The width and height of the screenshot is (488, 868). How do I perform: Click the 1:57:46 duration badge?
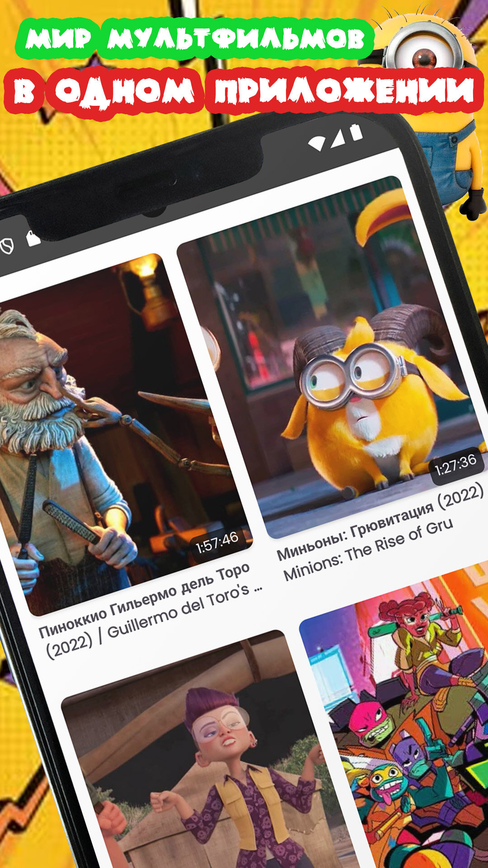pyautogui.click(x=217, y=542)
